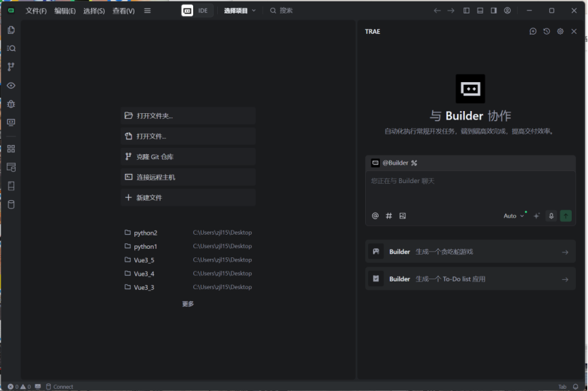588x391 pixels.
Task: Click the eye preview icon in sidebar
Action: (11, 86)
